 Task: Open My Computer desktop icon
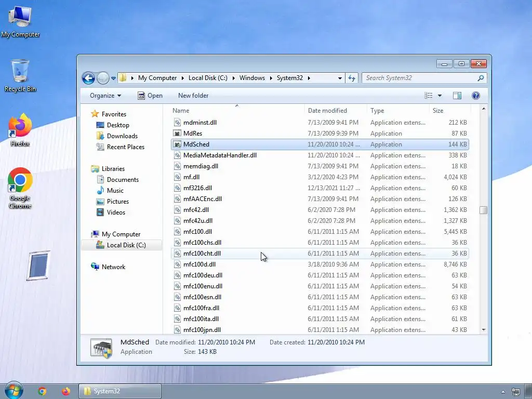click(x=20, y=22)
